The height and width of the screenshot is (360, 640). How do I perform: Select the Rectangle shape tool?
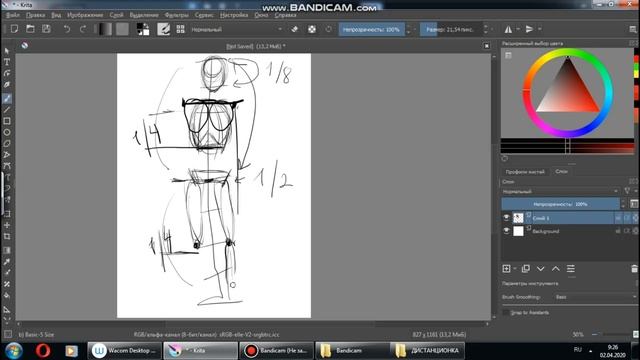(x=7, y=121)
